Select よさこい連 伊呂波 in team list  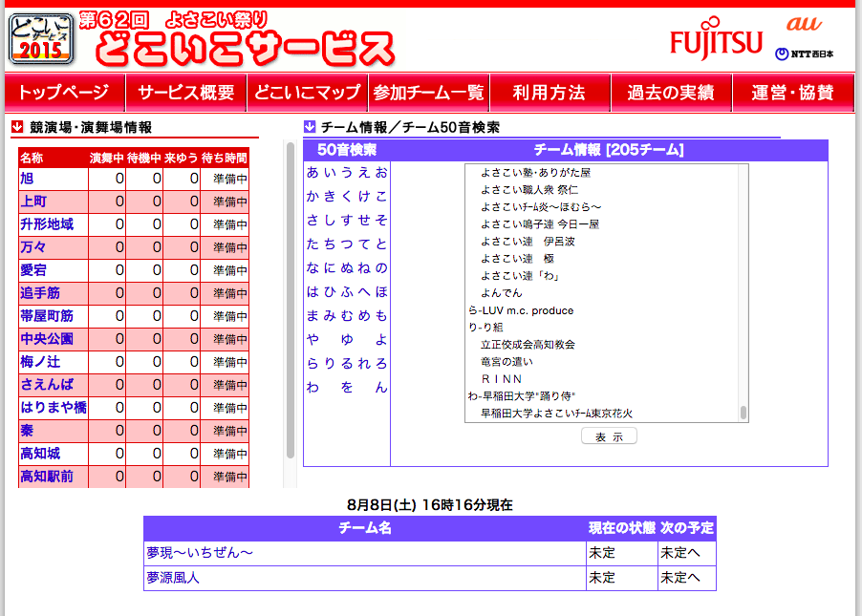point(528,242)
